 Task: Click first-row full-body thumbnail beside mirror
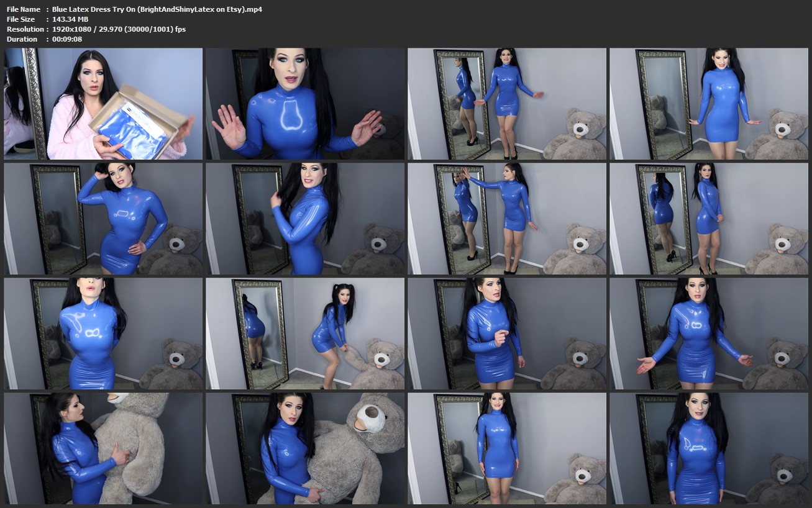507,104
